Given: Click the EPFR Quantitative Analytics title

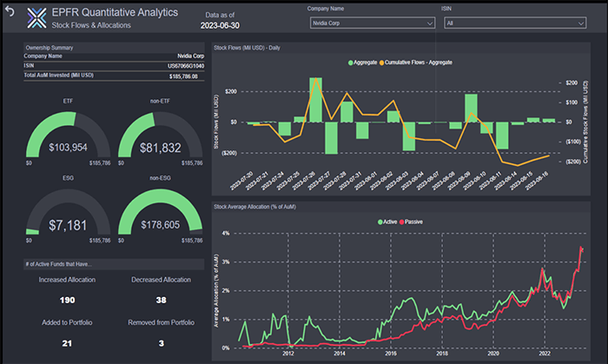Looking at the screenshot, I should point(115,12).
